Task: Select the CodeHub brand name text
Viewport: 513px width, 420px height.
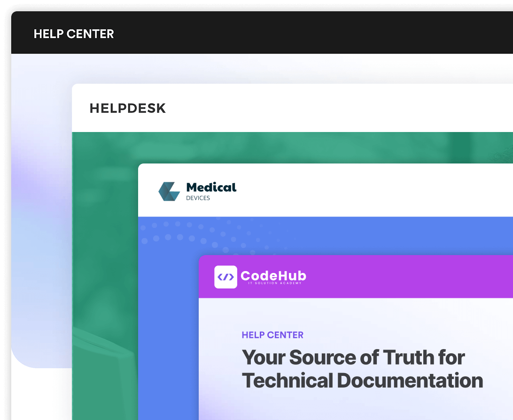Action: (273, 275)
